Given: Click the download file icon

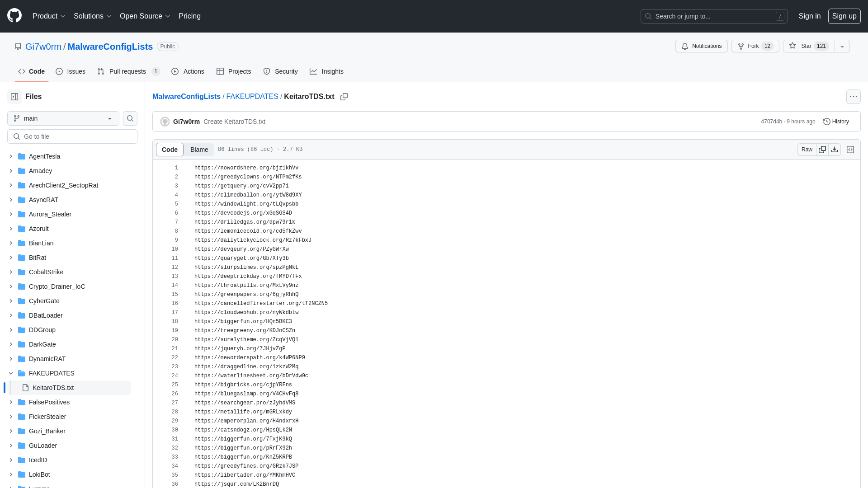Looking at the screenshot, I should [835, 149].
